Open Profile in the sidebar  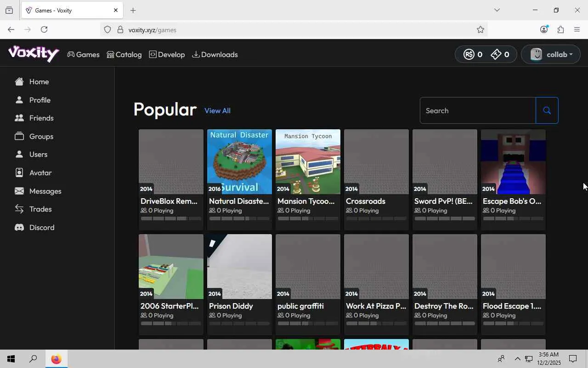(x=33, y=100)
